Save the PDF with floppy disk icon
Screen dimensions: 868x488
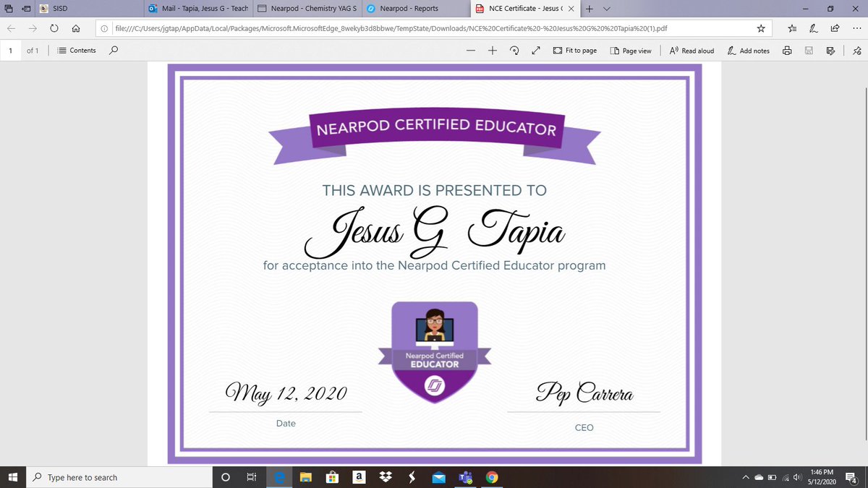tap(809, 51)
